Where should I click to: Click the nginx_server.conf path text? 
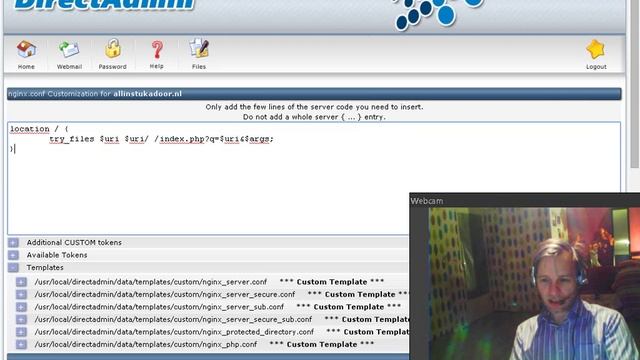151,282
